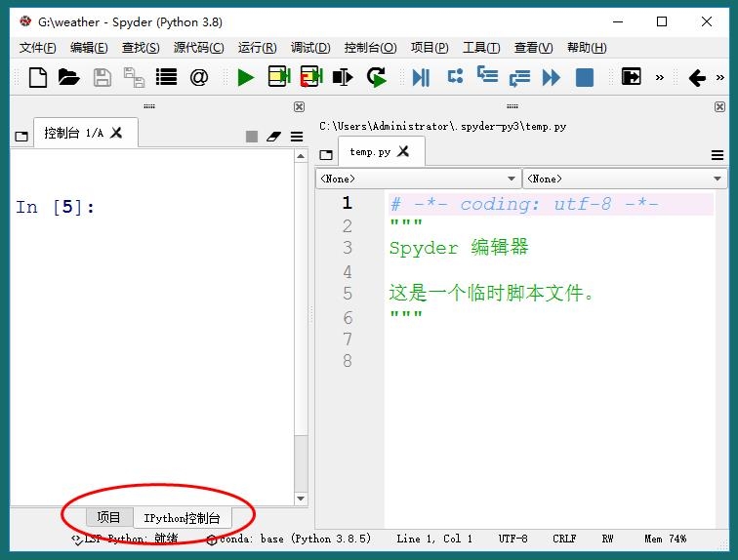
Task: Expand the left class selector <None> dropdown
Action: (418, 179)
